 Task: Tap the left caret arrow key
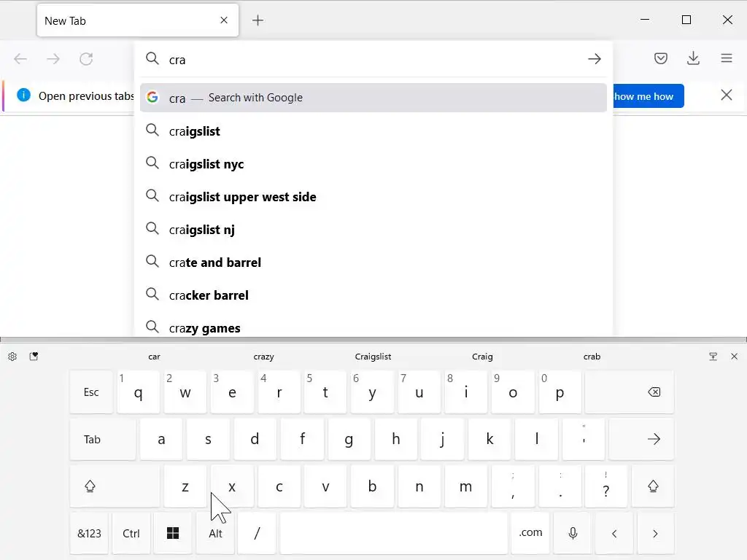pyautogui.click(x=614, y=533)
